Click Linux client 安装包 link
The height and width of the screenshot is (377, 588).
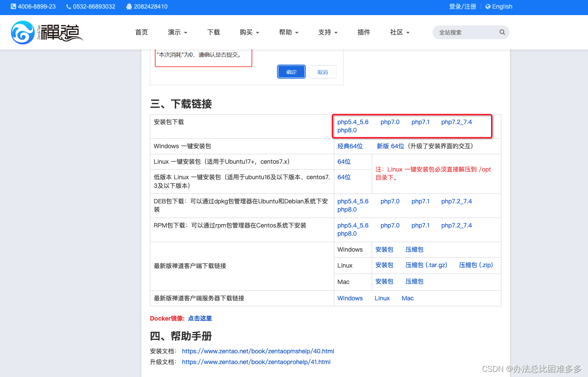pos(384,265)
